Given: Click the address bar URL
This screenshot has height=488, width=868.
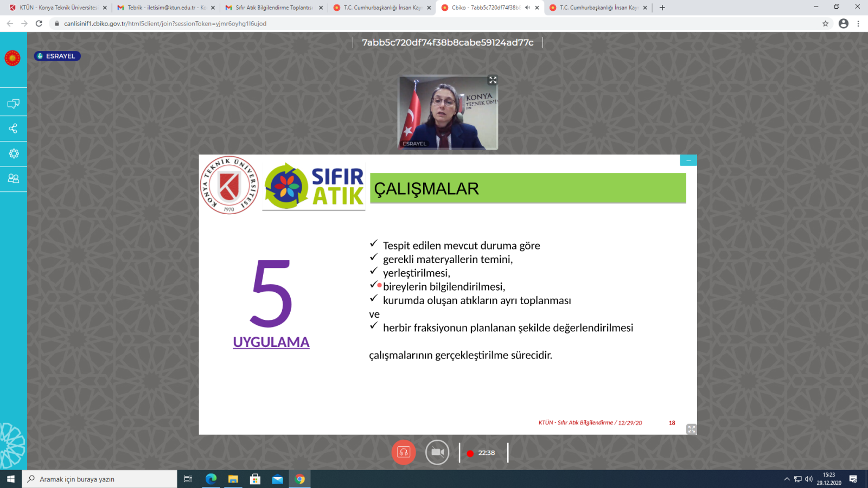Looking at the screenshot, I should click(x=165, y=23).
